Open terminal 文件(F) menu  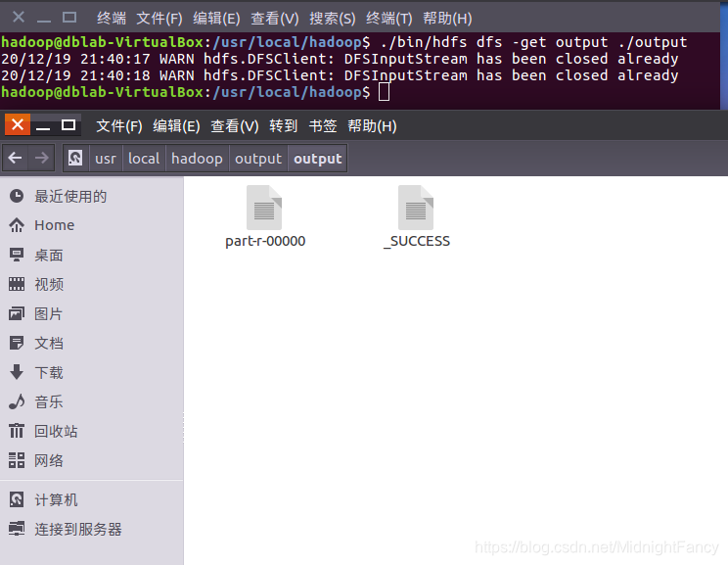pyautogui.click(x=159, y=19)
